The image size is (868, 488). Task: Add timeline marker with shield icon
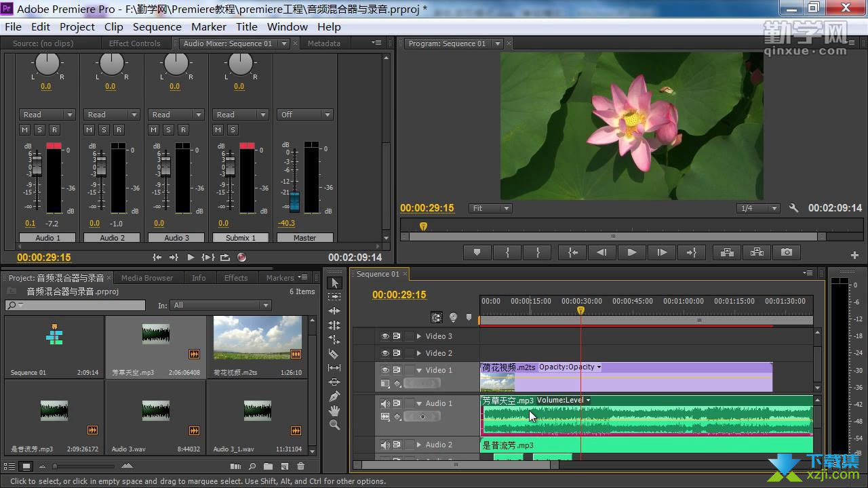(x=469, y=317)
